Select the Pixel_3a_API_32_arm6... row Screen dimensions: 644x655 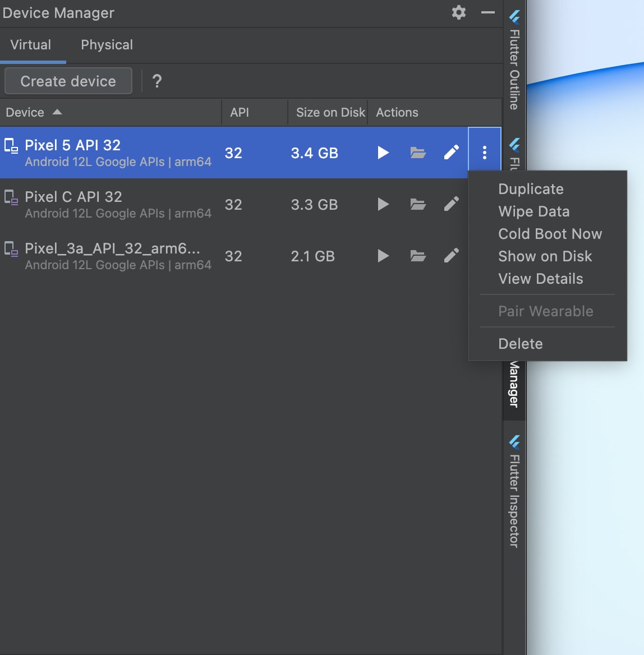tap(234, 256)
